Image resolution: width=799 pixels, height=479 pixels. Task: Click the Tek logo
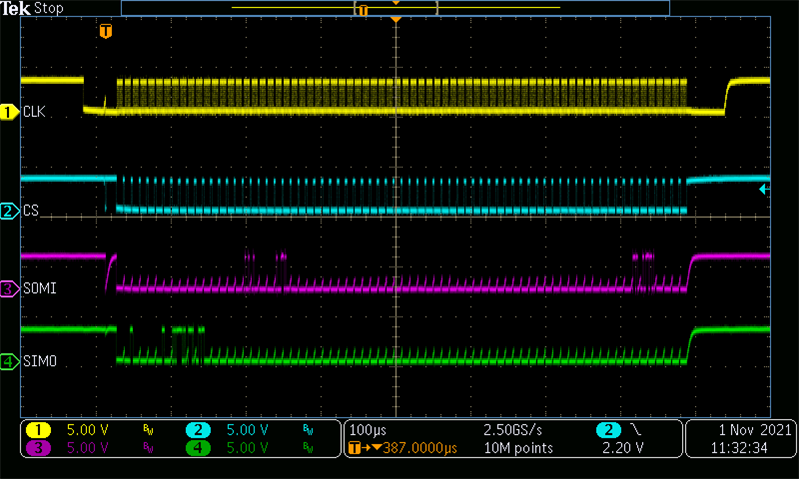(x=15, y=9)
